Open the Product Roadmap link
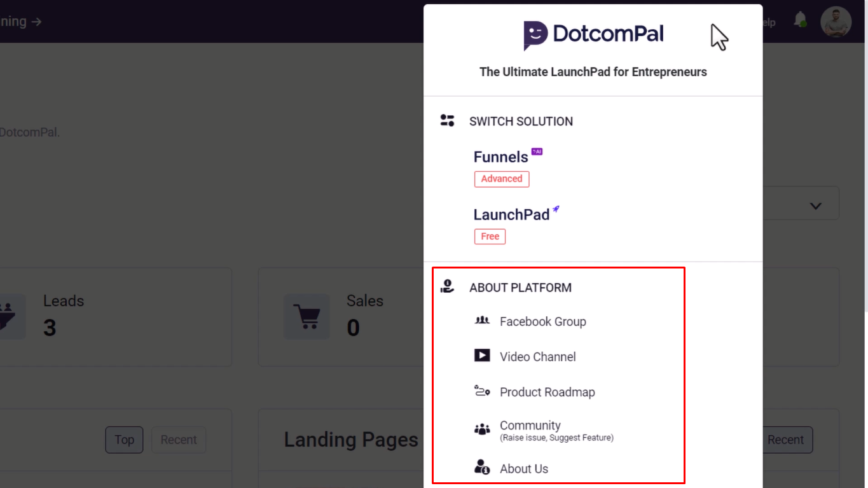This screenshot has height=488, width=868. (x=548, y=392)
